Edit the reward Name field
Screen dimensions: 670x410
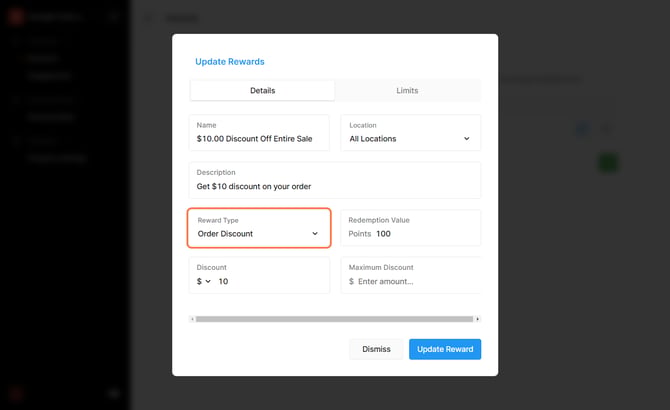[x=259, y=132]
